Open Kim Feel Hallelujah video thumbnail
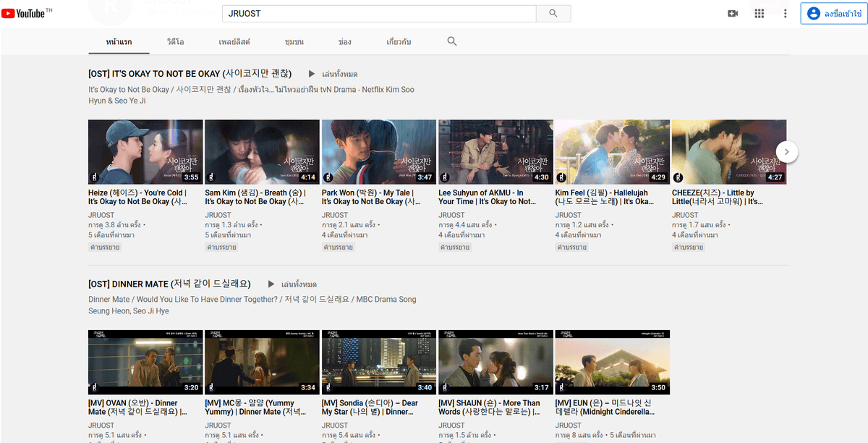The width and height of the screenshot is (868, 443). 613,152
